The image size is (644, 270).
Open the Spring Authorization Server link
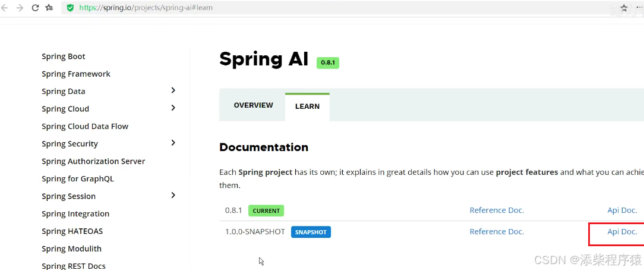[93, 161]
